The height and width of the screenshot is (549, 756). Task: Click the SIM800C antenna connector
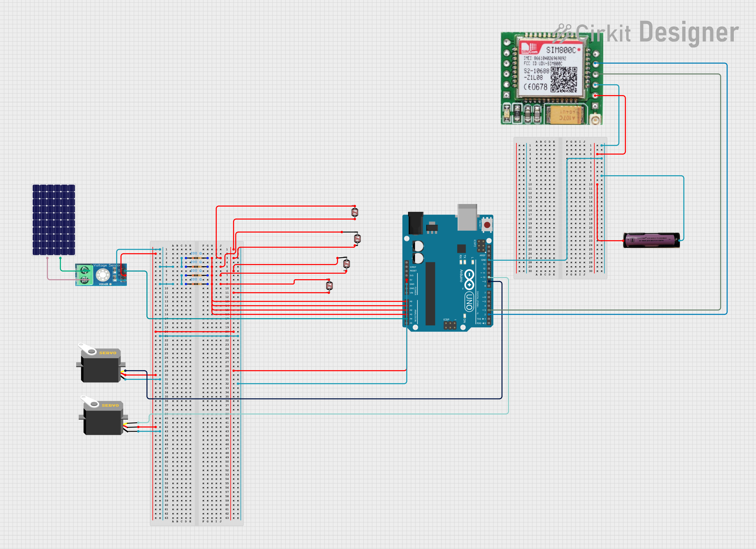click(x=595, y=120)
